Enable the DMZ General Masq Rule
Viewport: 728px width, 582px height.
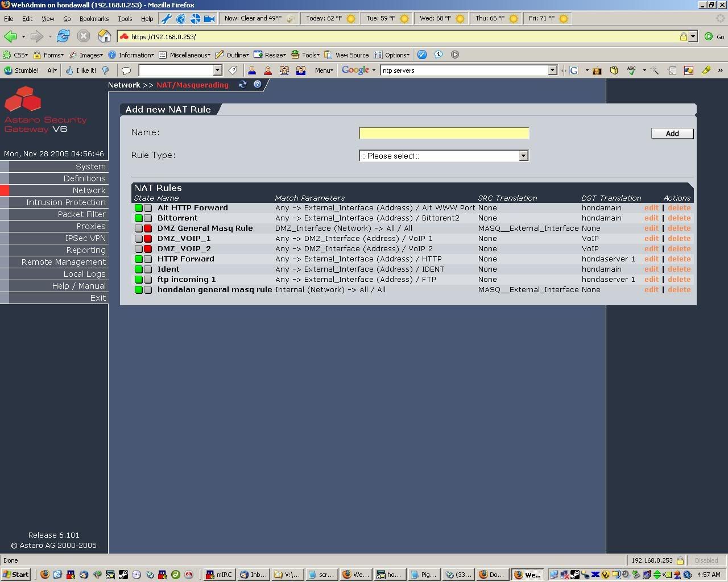(139, 228)
